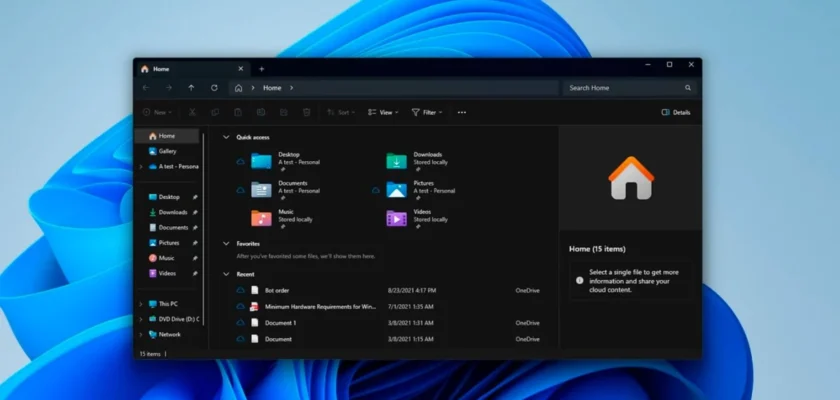Select Gallery in the navigation pane
Screen dimensions: 840x400
click(167, 151)
